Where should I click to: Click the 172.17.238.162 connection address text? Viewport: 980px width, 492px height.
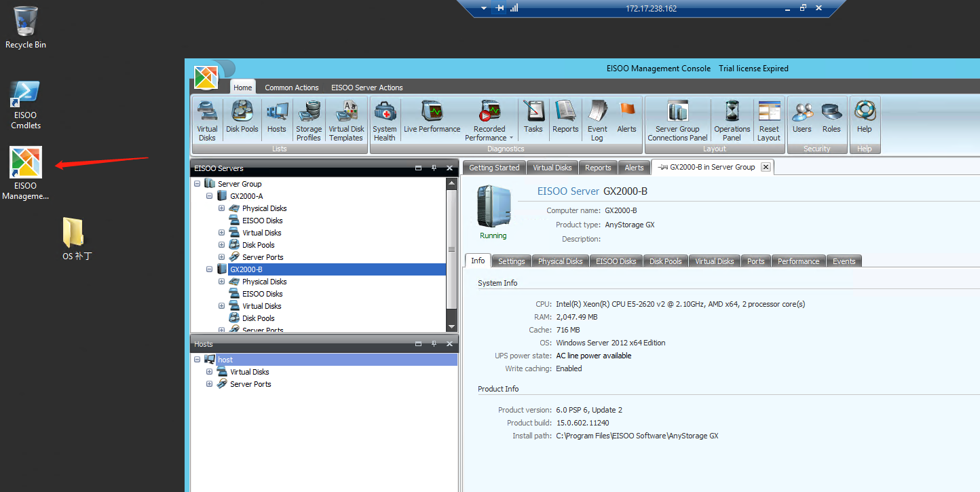651,9
